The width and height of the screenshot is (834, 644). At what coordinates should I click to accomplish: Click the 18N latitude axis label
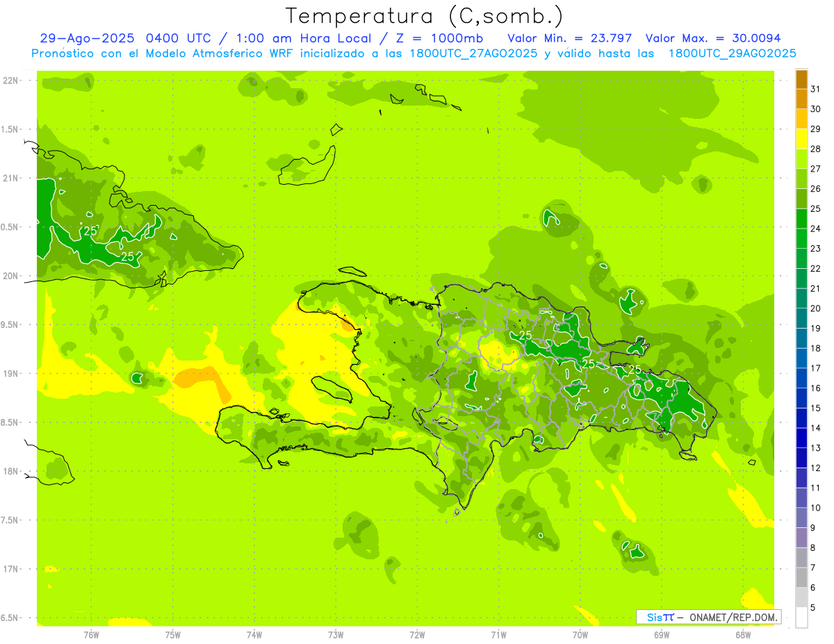coord(10,472)
